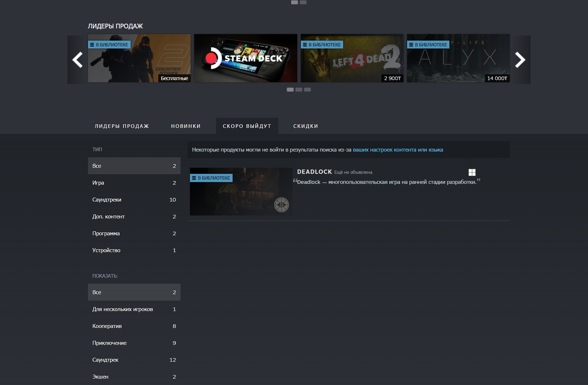Open Half-Life Alyx card
The width and height of the screenshot is (588, 385).
(x=458, y=58)
